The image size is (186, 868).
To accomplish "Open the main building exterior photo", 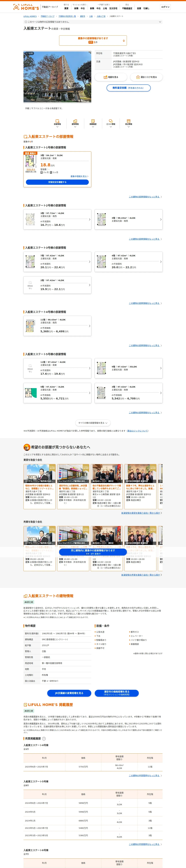I will pyautogui.click(x=57, y=77).
